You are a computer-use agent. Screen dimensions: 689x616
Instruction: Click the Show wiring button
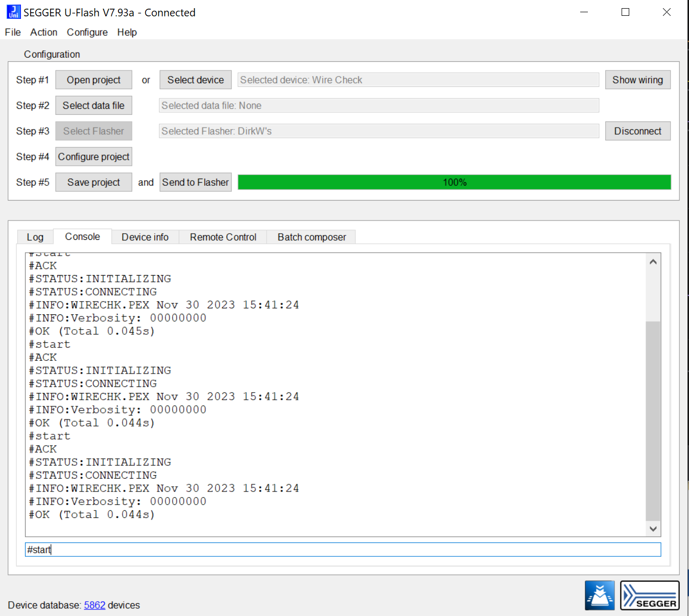pyautogui.click(x=638, y=80)
